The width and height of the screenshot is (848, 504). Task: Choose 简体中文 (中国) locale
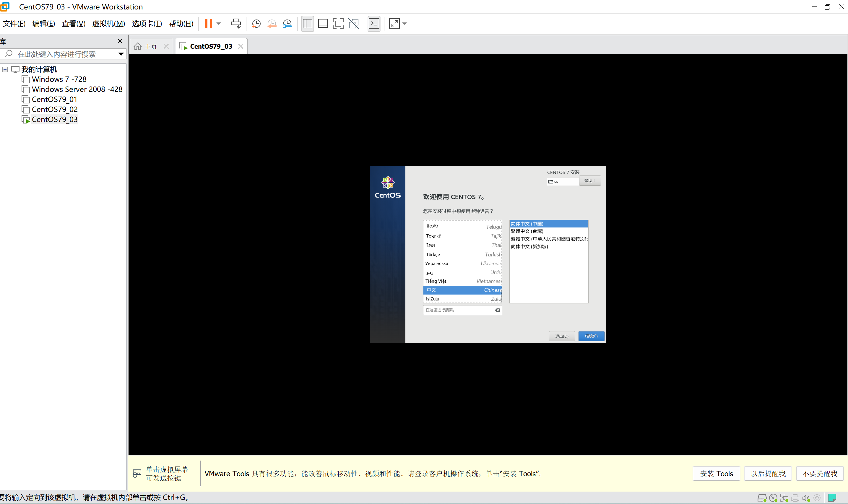(x=548, y=223)
